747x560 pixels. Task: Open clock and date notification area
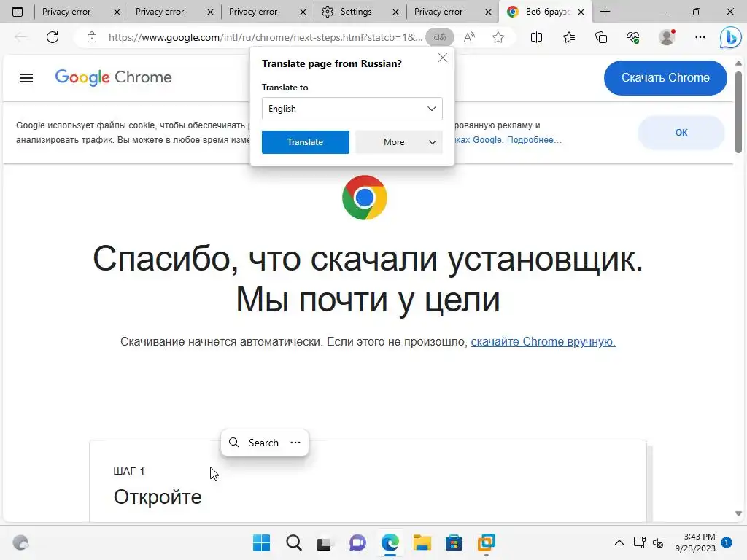coord(695,542)
